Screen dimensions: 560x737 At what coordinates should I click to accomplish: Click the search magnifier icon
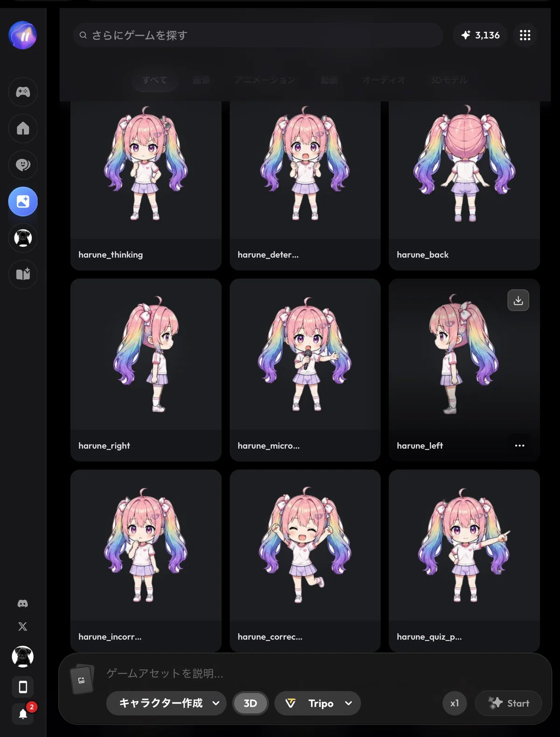click(x=83, y=35)
